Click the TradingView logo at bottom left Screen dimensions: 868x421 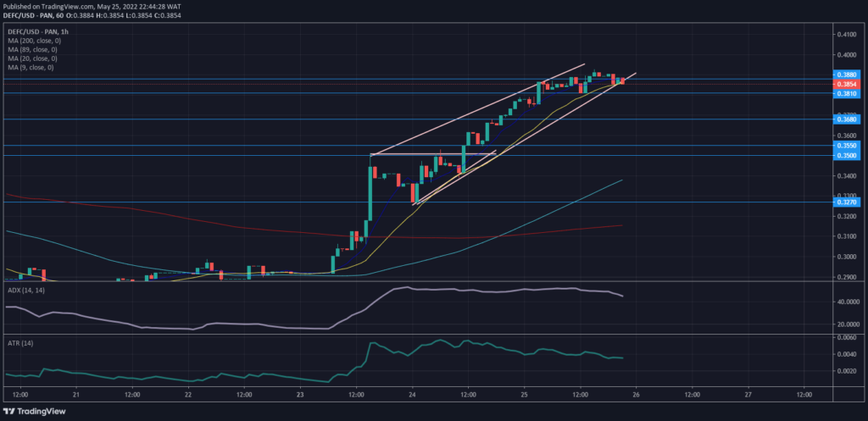pos(34,411)
